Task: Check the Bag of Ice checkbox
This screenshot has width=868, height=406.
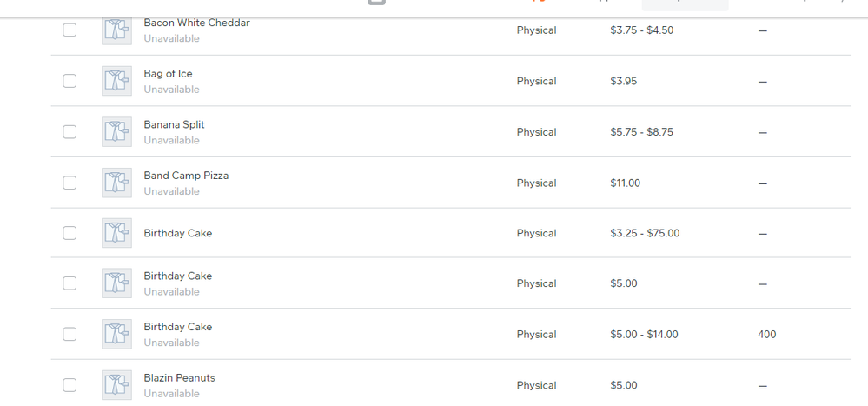Action: coord(70,81)
